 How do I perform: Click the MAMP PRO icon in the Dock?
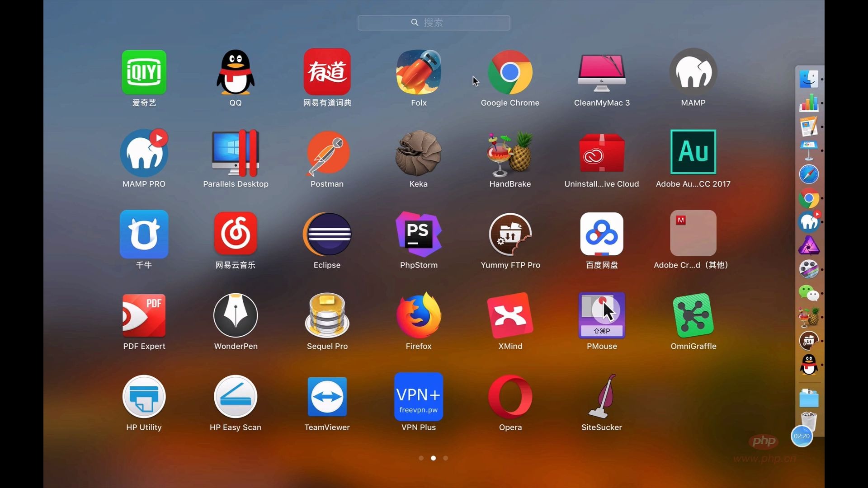tap(809, 222)
